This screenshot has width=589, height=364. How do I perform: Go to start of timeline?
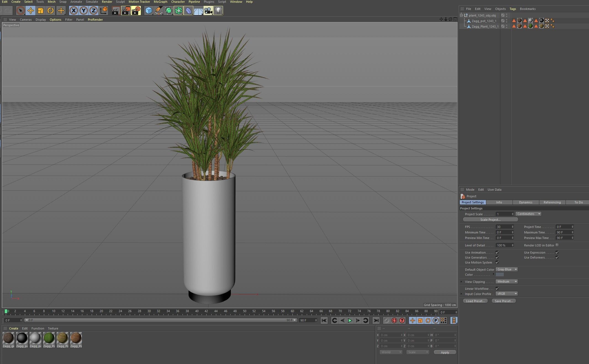[x=324, y=320]
